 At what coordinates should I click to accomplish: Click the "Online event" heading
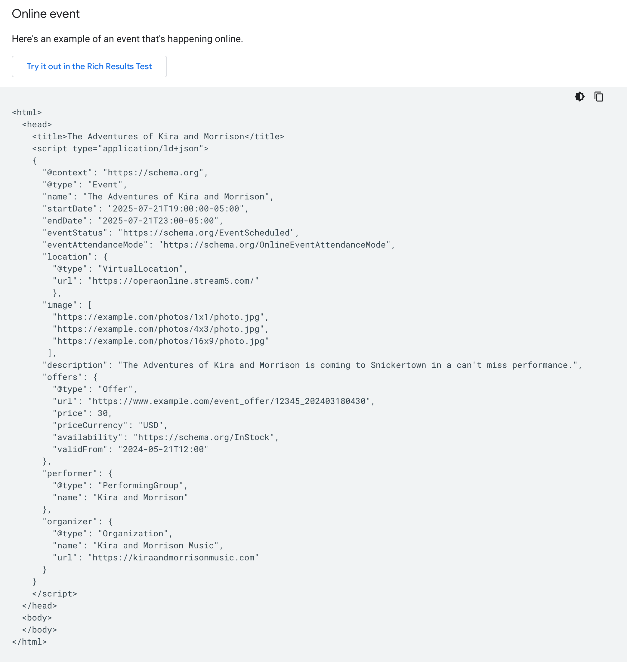(46, 14)
